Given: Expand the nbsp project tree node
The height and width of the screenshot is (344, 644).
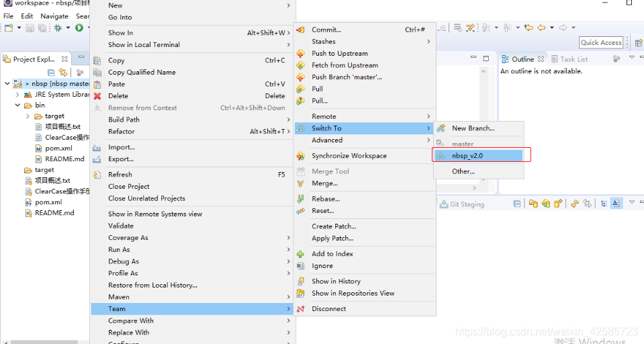Looking at the screenshot, I should (7, 83).
